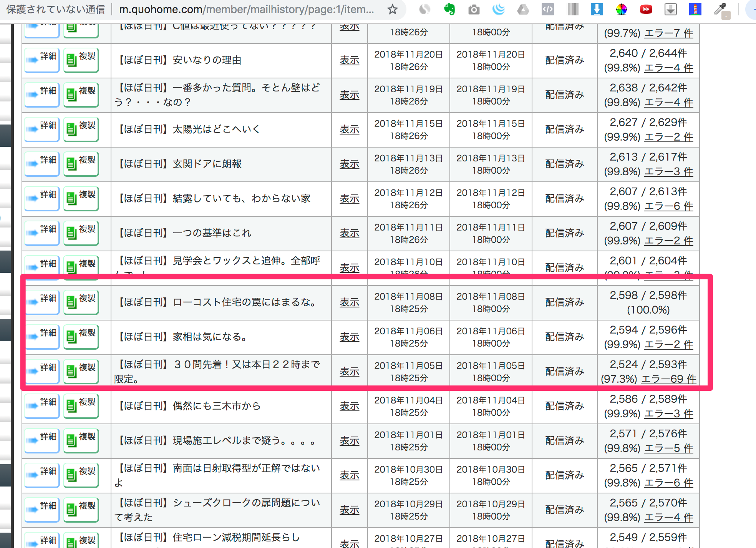Click the address bar URL field
This screenshot has height=548, width=756.
[x=246, y=9]
